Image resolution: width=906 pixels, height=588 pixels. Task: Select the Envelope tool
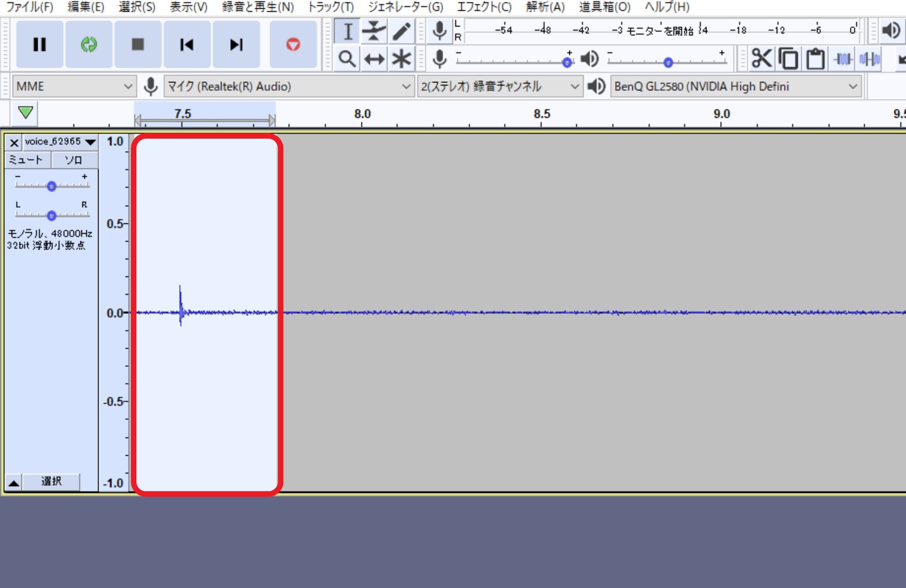pyautogui.click(x=373, y=31)
